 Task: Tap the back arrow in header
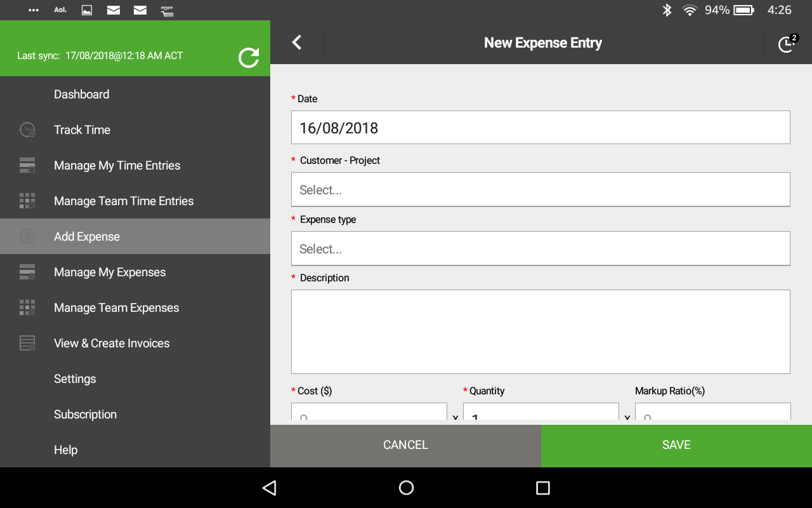click(x=296, y=43)
